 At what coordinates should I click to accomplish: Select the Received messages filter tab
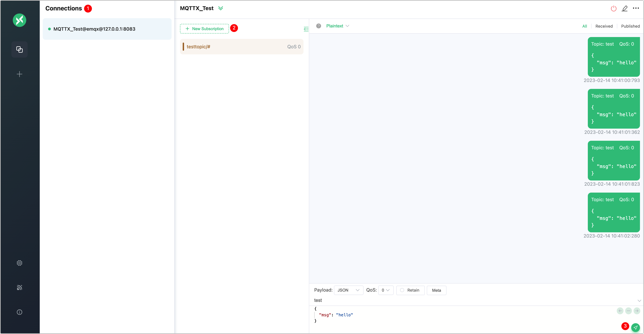click(x=604, y=26)
